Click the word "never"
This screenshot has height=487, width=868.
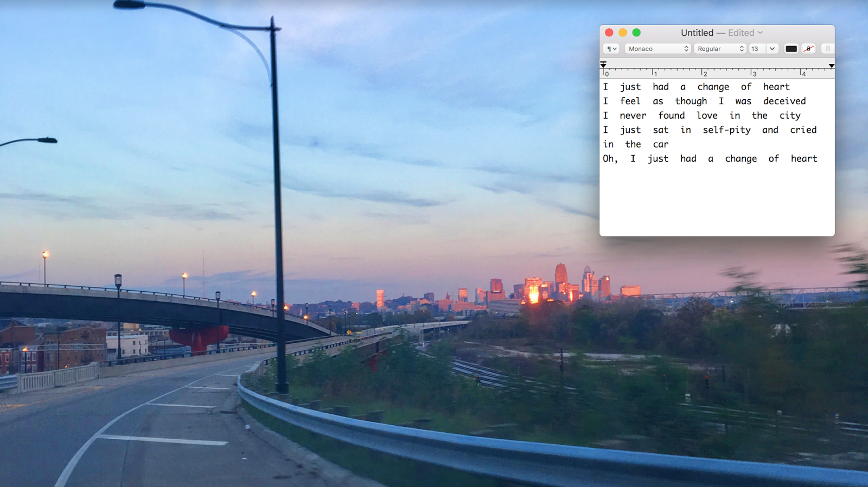[x=633, y=116]
